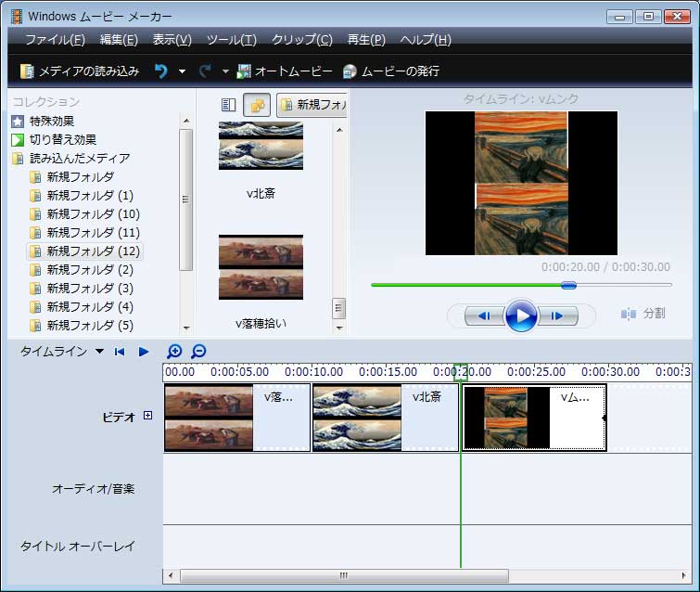
Task: Click the play timeline button
Action: 144,352
